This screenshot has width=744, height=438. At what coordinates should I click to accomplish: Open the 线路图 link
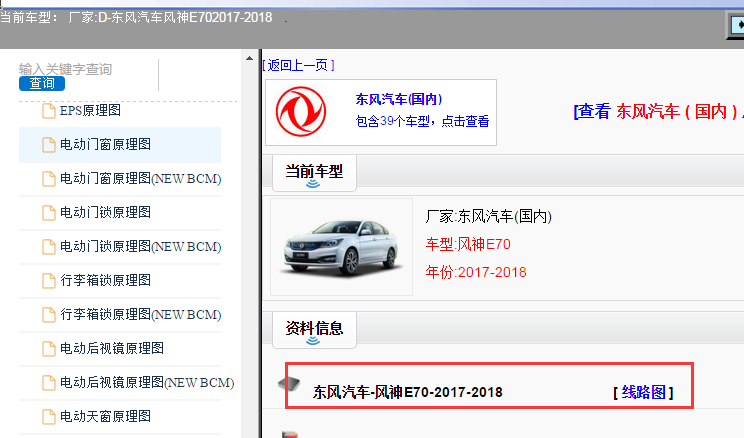click(x=643, y=392)
